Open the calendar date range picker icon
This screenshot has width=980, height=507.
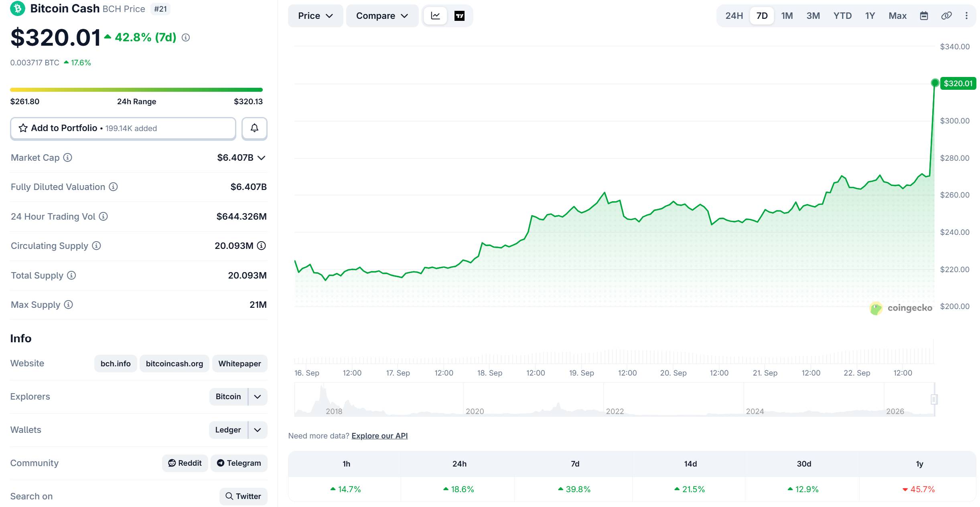(924, 16)
